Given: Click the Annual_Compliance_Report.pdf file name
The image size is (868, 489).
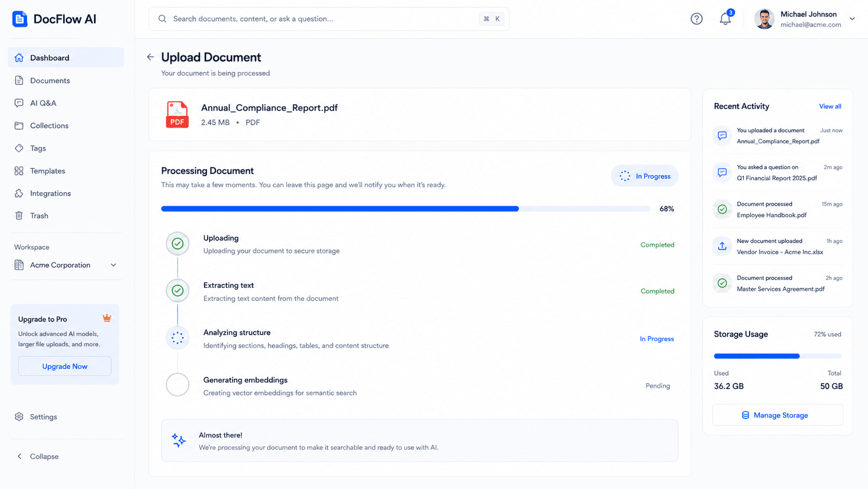Looking at the screenshot, I should pos(269,108).
